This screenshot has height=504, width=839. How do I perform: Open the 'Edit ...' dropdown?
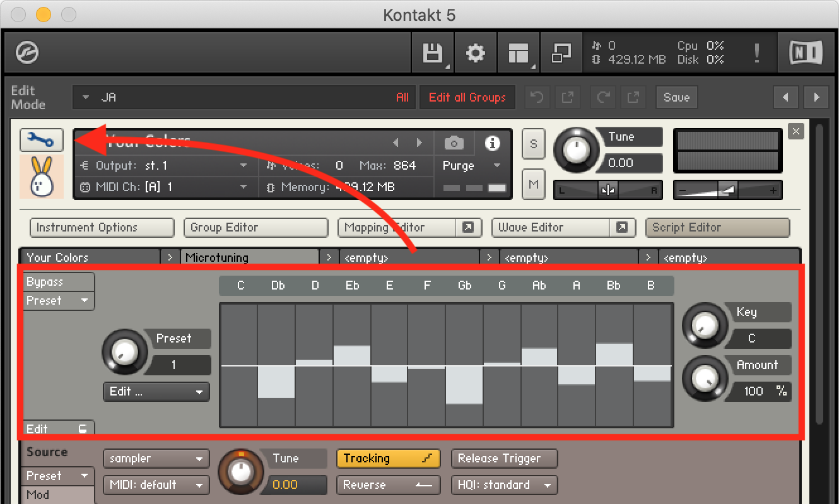coord(156,392)
